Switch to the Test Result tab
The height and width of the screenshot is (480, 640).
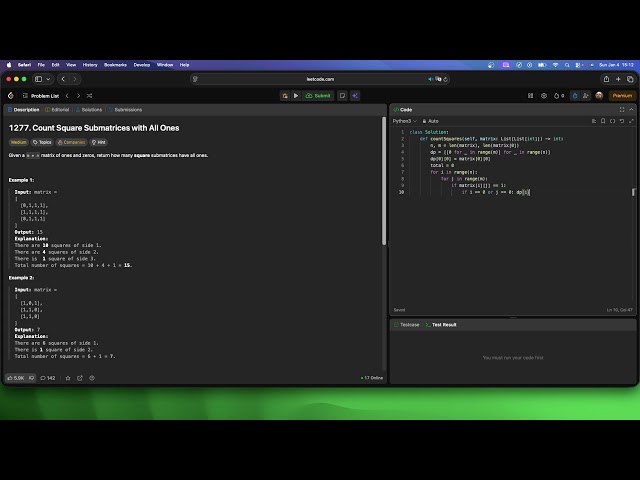pos(441,325)
